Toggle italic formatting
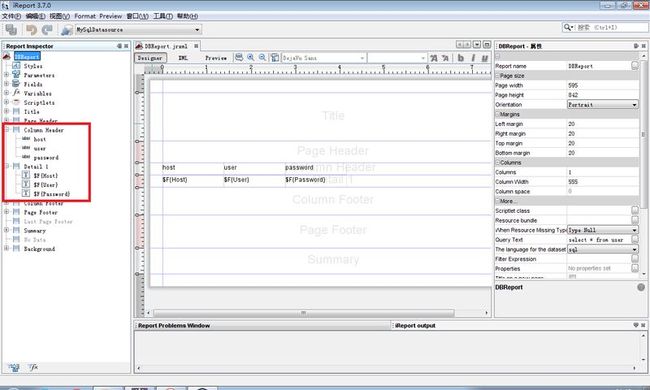Screen dimensions: 650x390 click(x=473, y=58)
